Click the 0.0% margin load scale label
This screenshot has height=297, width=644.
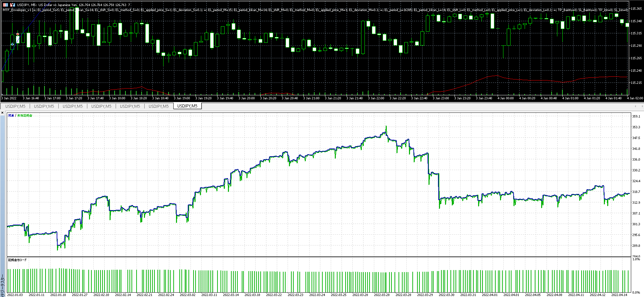click(636, 293)
